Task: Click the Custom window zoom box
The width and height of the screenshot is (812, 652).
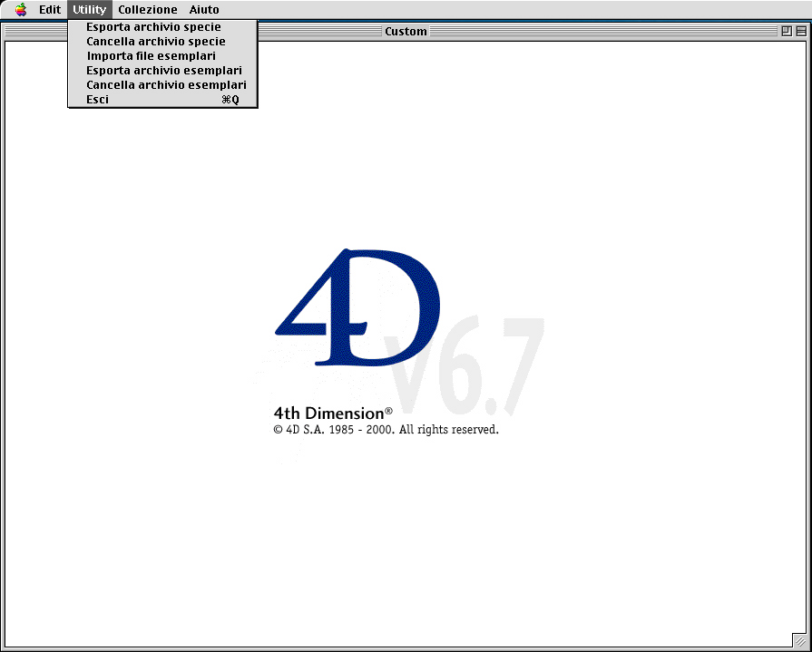Action: pyautogui.click(x=787, y=31)
